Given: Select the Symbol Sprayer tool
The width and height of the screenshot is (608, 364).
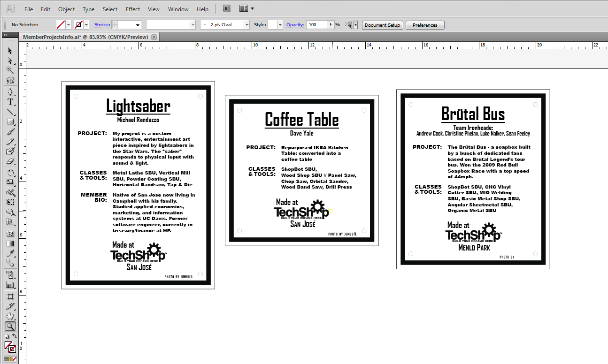Looking at the screenshot, I should [x=10, y=274].
